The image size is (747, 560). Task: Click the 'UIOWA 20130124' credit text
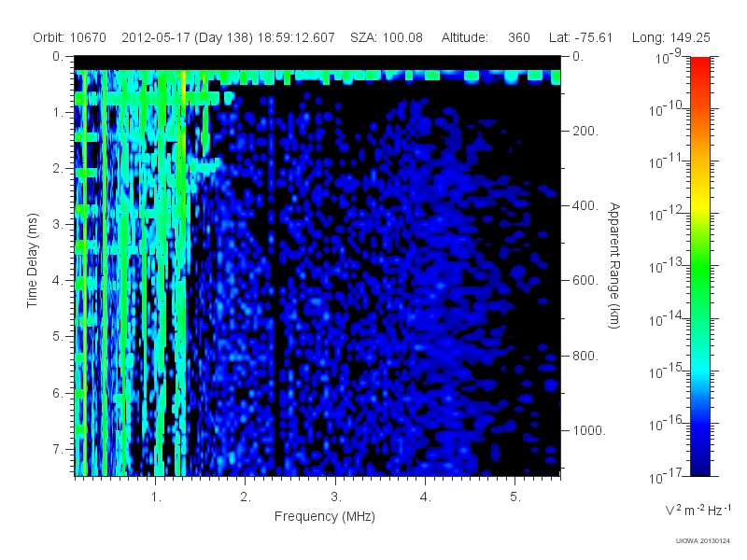[x=702, y=540]
